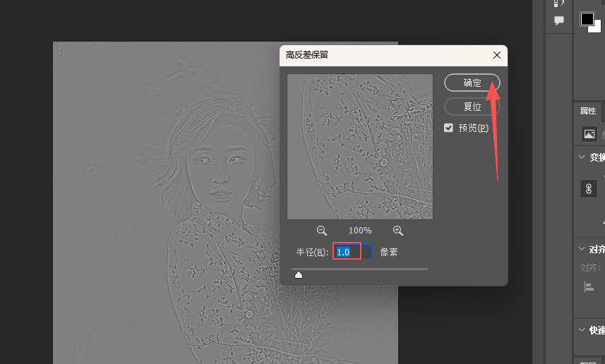Collapse the 对齐 align section

[x=582, y=249]
